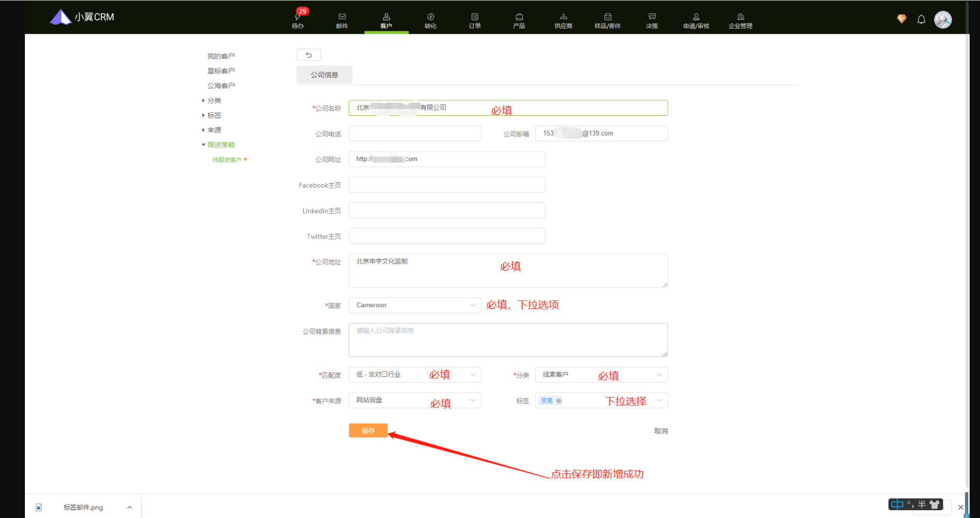This screenshot has width=980, height=518.
Task: Click the input method 中 indicator
Action: pyautogui.click(x=897, y=504)
